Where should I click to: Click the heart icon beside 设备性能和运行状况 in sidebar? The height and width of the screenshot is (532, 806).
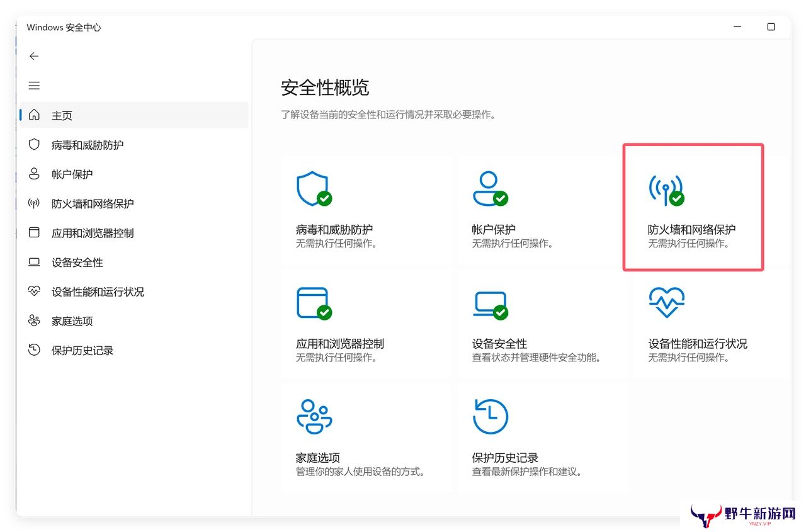pyautogui.click(x=34, y=291)
